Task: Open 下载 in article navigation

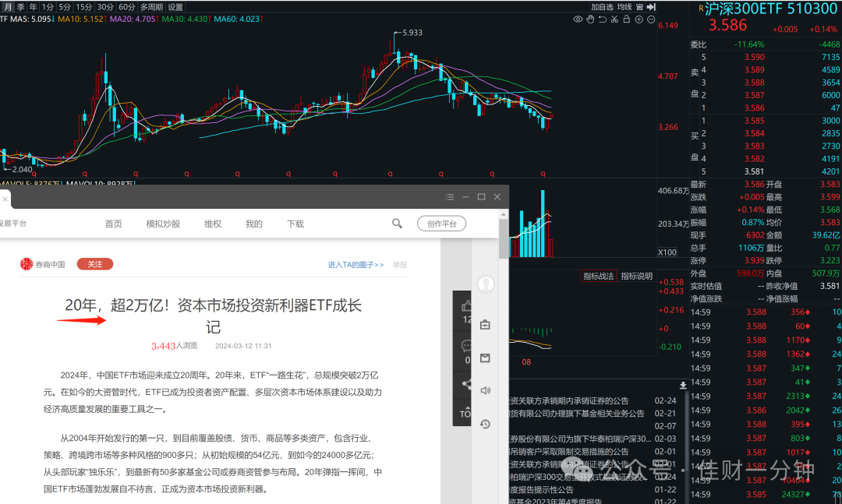Action: click(295, 224)
